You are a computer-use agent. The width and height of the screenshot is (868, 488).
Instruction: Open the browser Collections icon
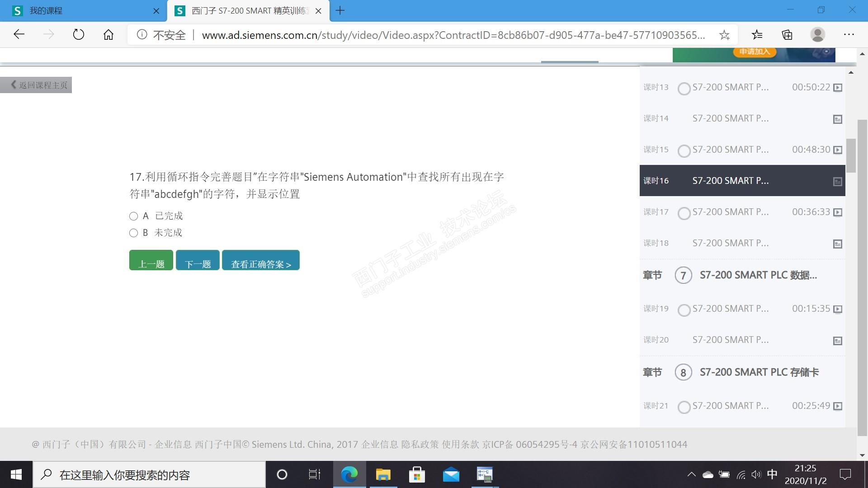pyautogui.click(x=787, y=35)
